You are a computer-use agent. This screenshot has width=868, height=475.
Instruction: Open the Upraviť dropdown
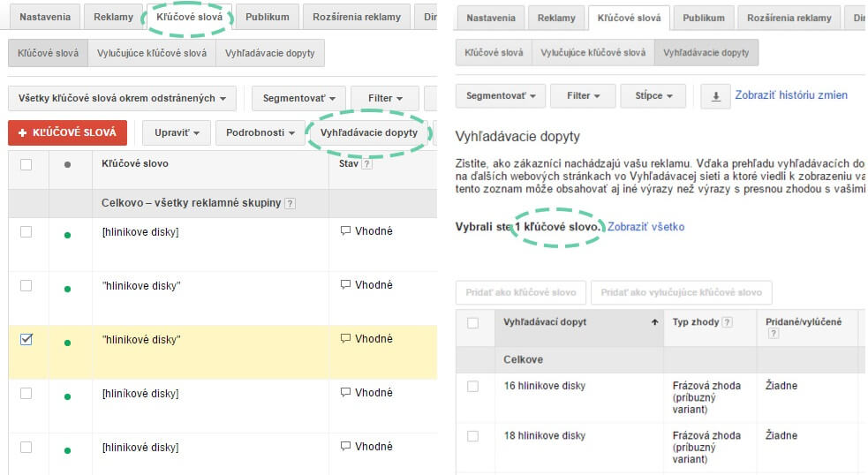click(177, 132)
